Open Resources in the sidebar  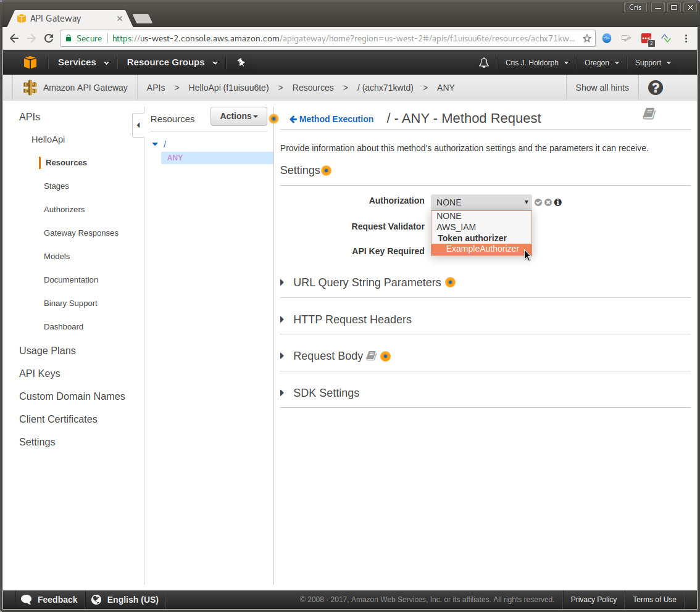[66, 162]
